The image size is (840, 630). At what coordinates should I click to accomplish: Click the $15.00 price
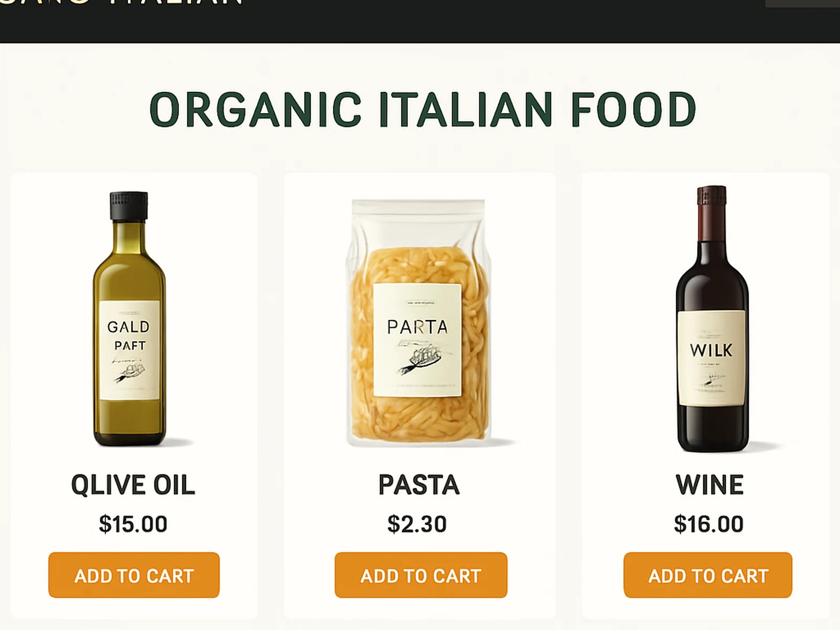(x=133, y=524)
